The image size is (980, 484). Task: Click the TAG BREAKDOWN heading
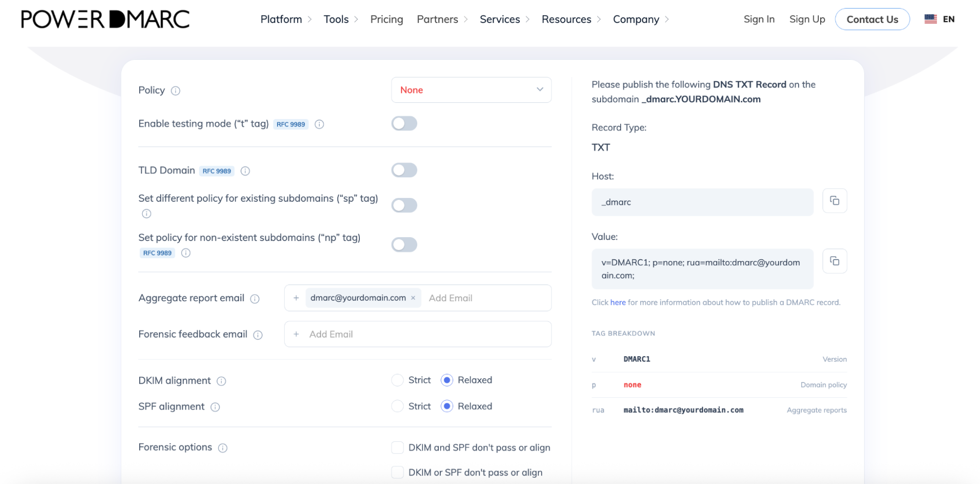(x=623, y=333)
